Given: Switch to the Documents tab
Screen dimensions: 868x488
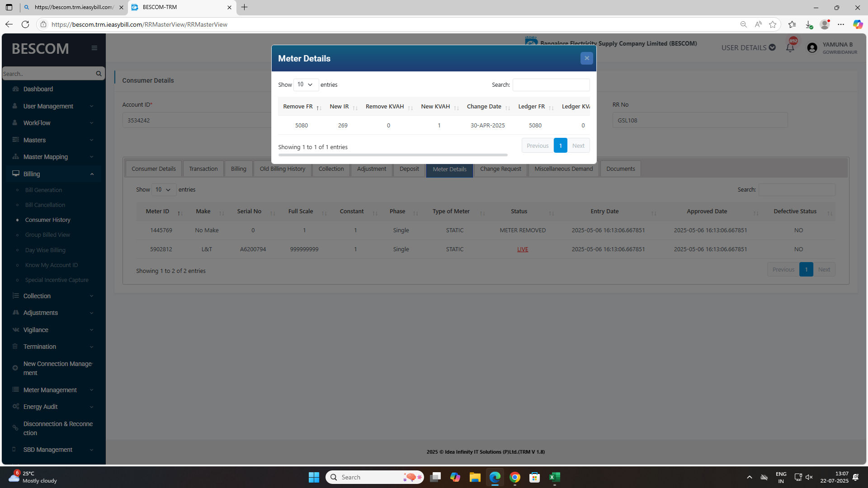Looking at the screenshot, I should (x=621, y=169).
